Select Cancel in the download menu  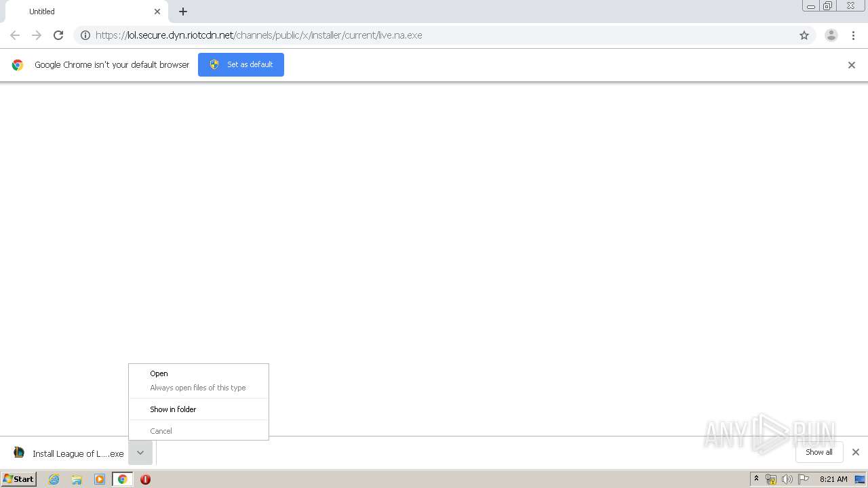click(199, 431)
